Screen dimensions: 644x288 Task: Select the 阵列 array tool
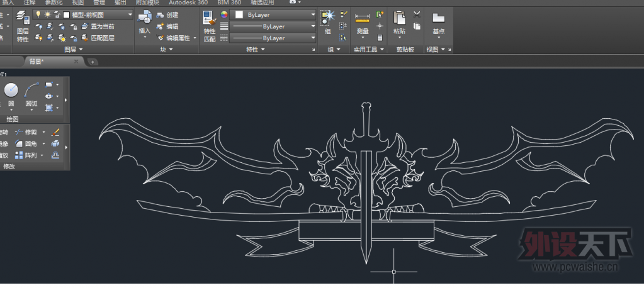pos(26,155)
